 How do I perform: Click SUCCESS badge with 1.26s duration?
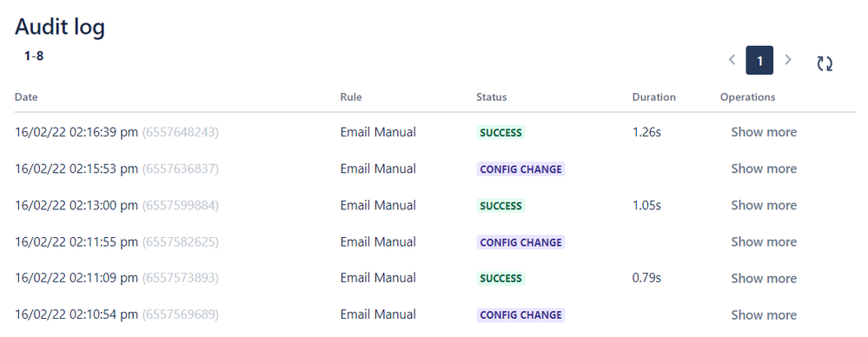coord(501,133)
